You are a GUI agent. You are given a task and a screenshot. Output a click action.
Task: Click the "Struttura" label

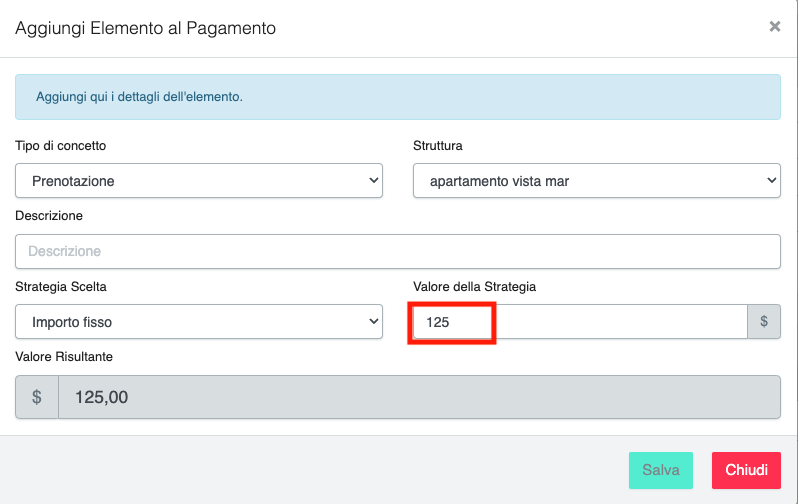click(x=438, y=146)
